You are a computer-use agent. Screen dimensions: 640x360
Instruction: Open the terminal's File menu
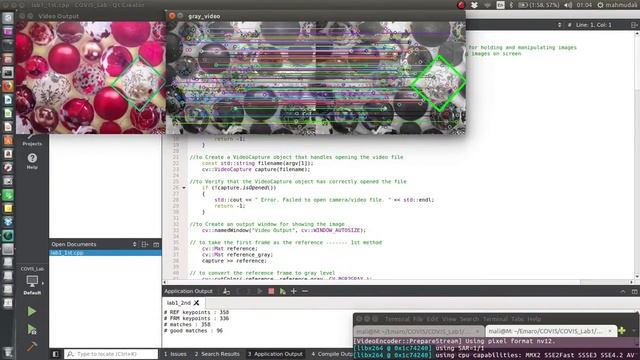tap(418, 319)
